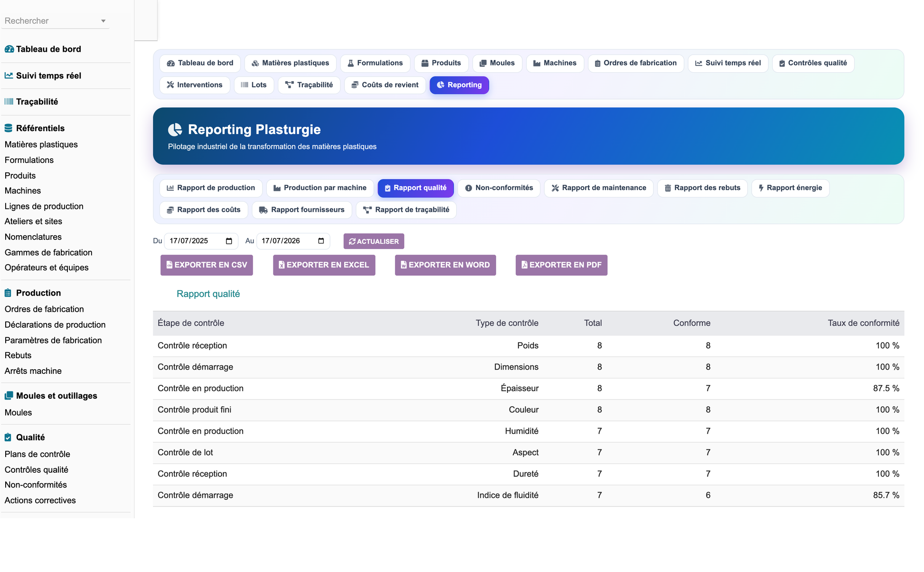The width and height of the screenshot is (924, 572).
Task: Click calendar icon in the Du date field
Action: (229, 241)
